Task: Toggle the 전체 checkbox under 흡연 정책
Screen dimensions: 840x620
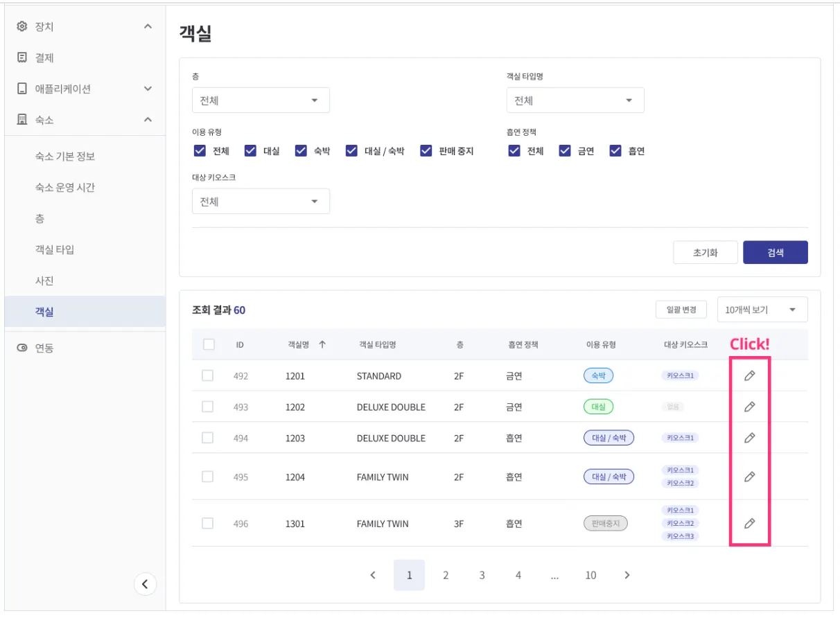Action: (514, 151)
